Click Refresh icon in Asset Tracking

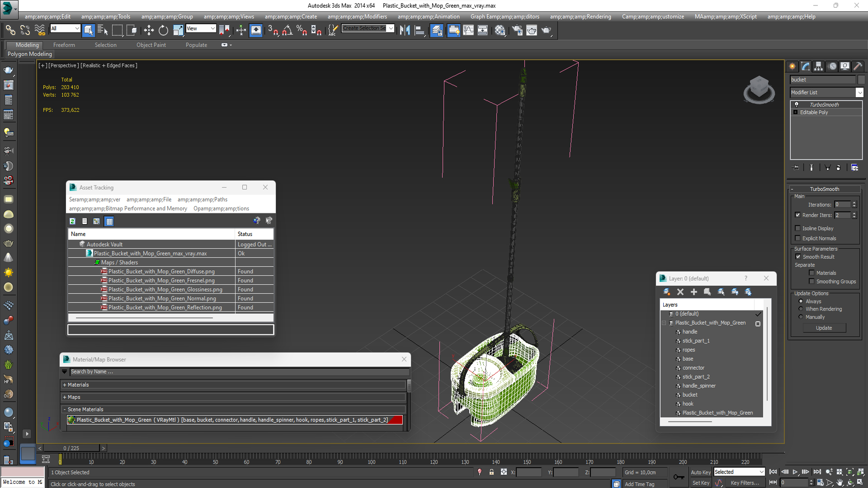72,221
